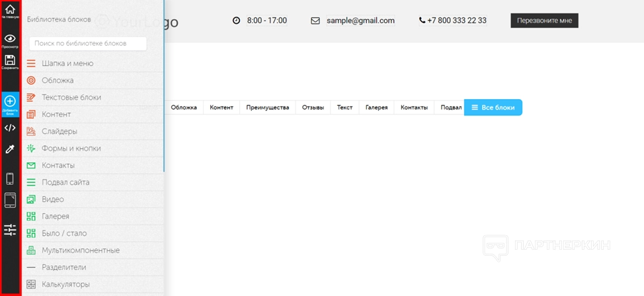Select the Подвал tab

(450, 108)
